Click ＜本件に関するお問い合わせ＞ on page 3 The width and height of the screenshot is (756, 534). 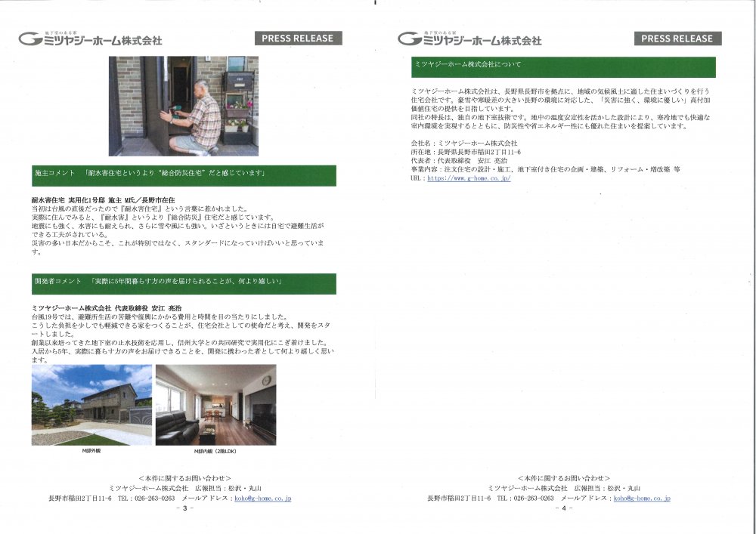[184, 478]
